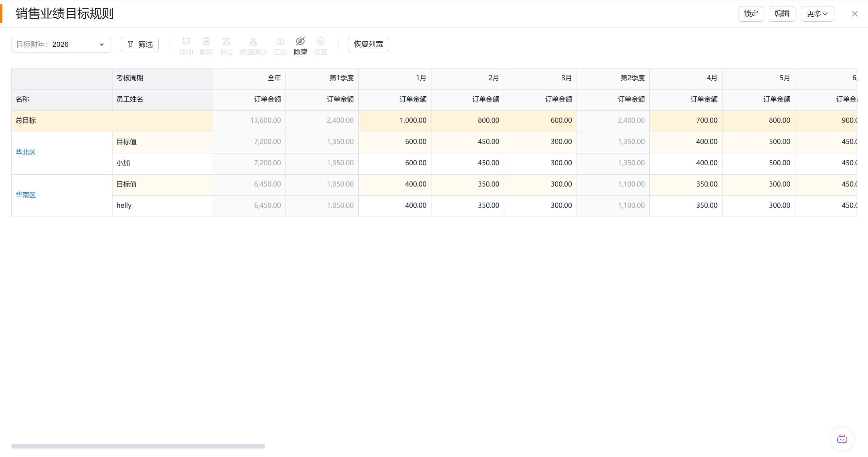868x457 pixels.
Task: Toggle the 隐藏 hide eye icon
Action: click(300, 42)
